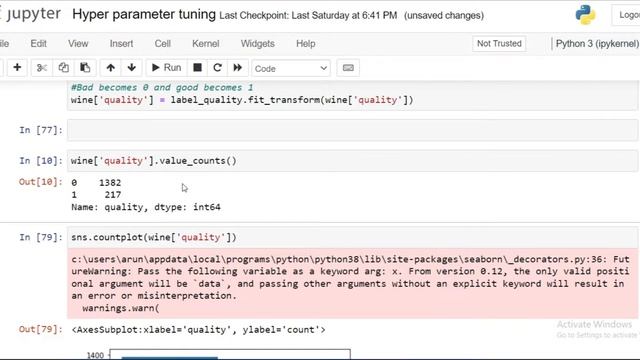The width and height of the screenshot is (640, 360).
Task: Click the FutureWarning red output area
Action: pyautogui.click(x=352, y=284)
